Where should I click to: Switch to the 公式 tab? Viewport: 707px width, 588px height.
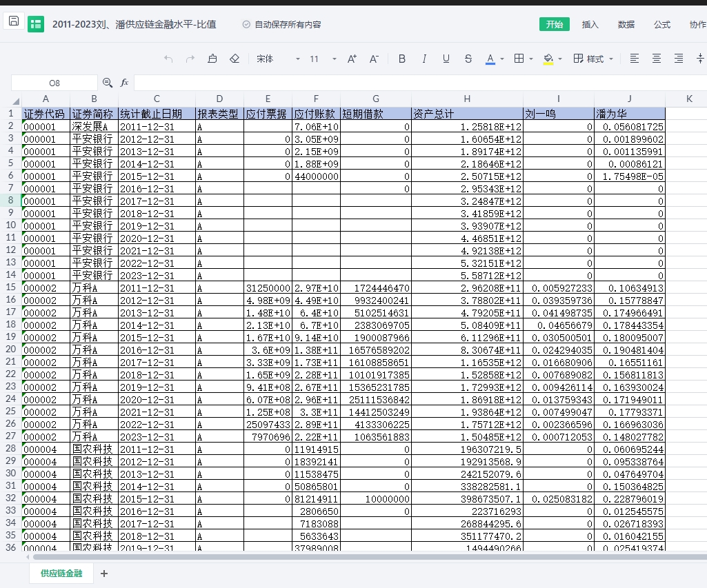click(x=662, y=24)
